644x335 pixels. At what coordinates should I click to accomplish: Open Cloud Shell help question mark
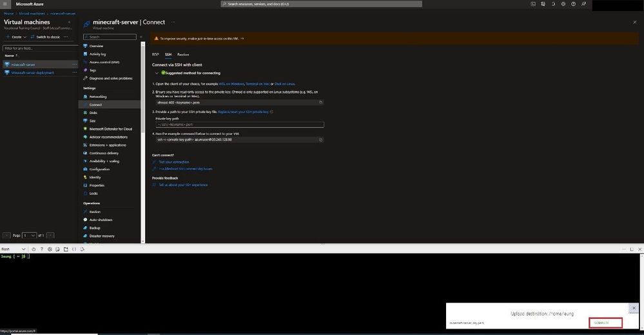click(41, 249)
